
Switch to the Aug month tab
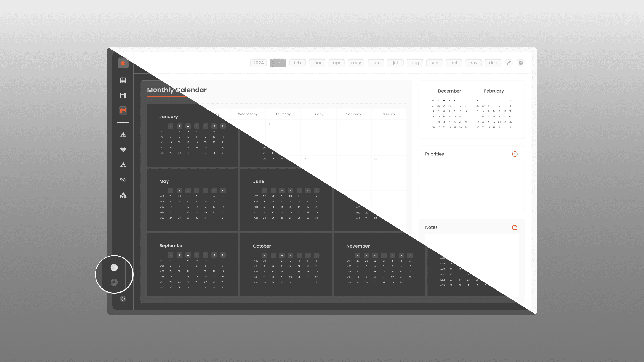(414, 62)
